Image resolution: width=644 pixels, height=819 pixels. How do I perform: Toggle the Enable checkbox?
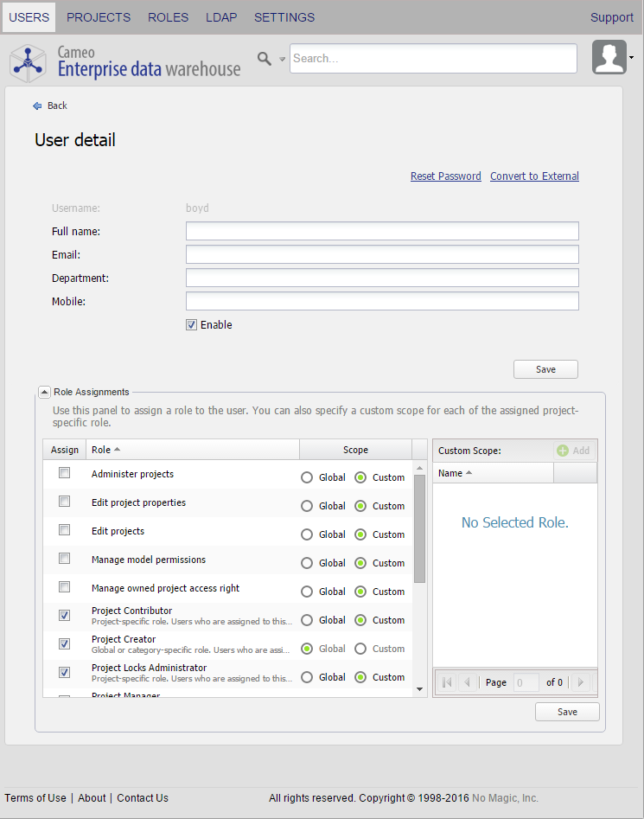192,325
